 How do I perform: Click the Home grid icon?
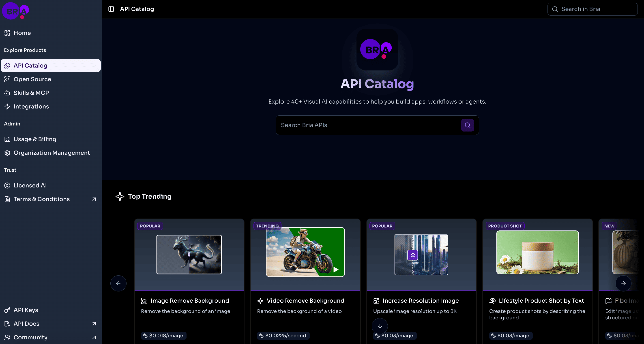(7, 33)
